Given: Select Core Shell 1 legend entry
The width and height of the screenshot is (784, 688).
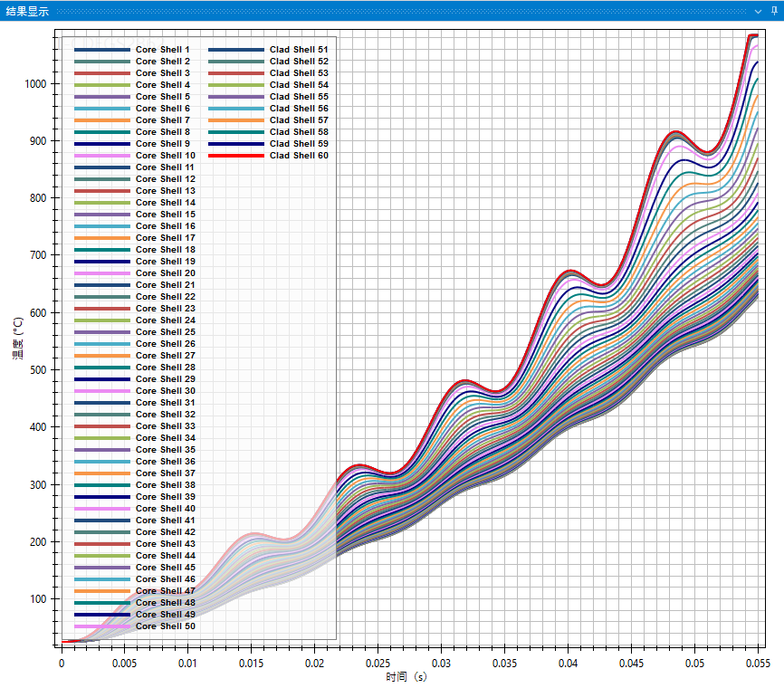Looking at the screenshot, I should (162, 49).
